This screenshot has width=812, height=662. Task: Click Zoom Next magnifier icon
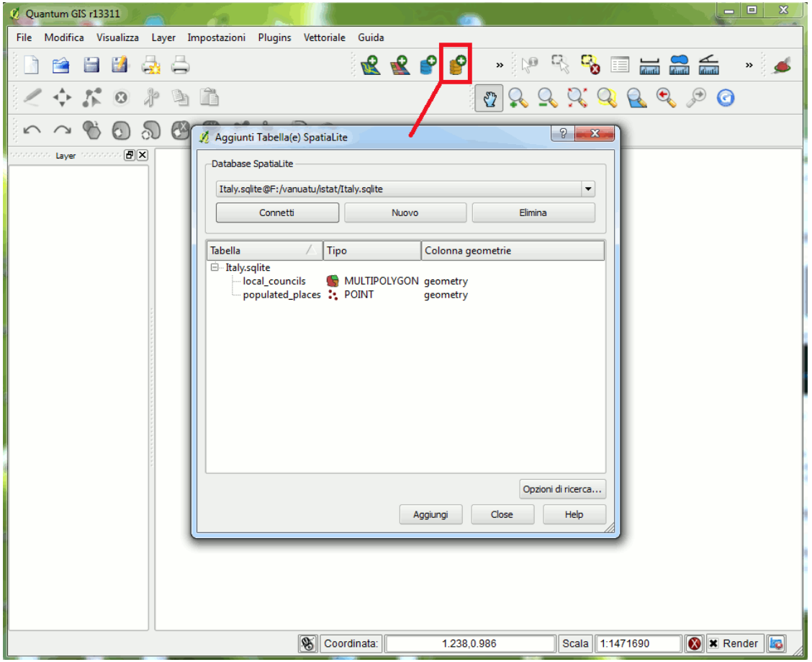click(696, 98)
